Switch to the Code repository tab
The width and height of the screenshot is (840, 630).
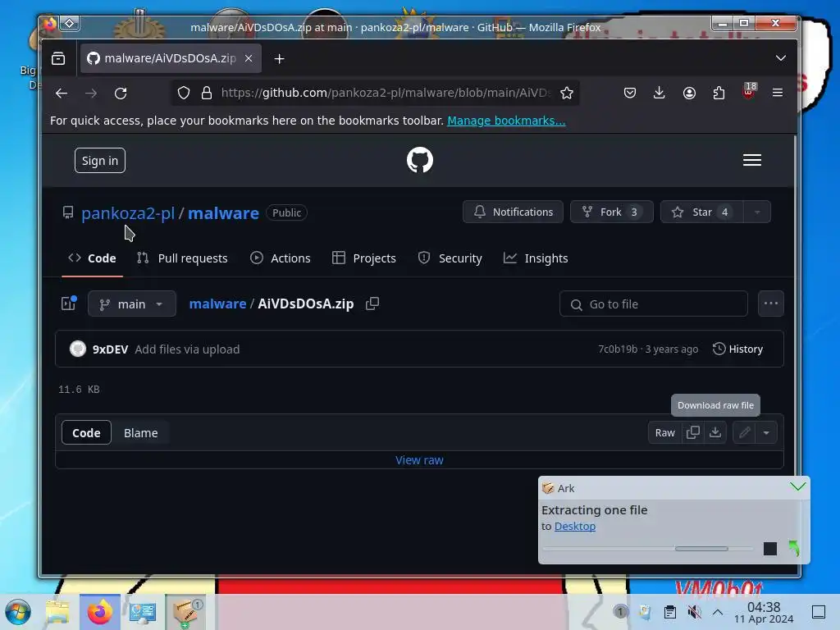point(92,258)
